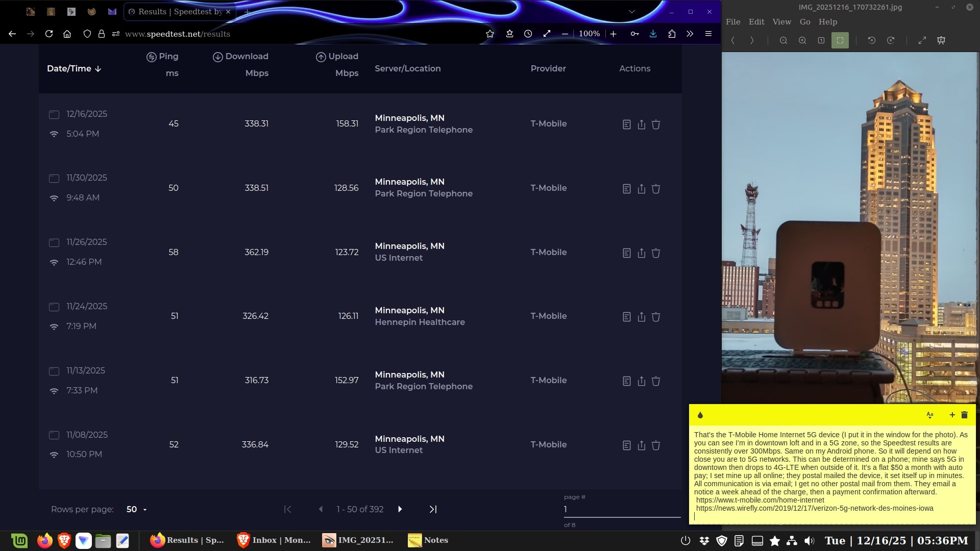Zoom in on the photo in image viewer
This screenshot has width=980, height=551.
802,40
